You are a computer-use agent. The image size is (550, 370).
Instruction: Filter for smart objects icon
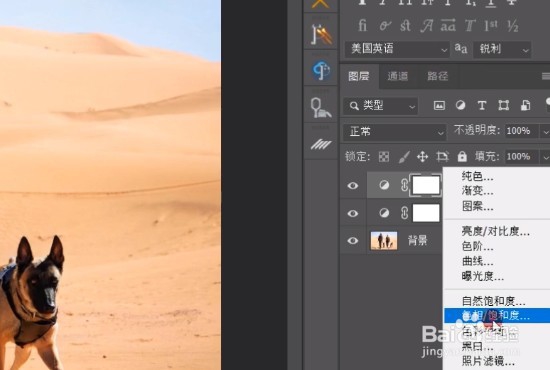(525, 105)
